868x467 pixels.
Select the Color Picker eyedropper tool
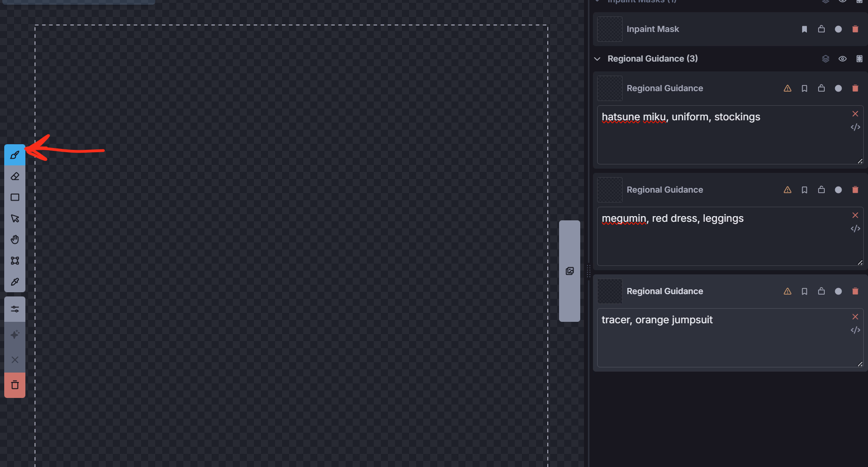[x=15, y=282]
